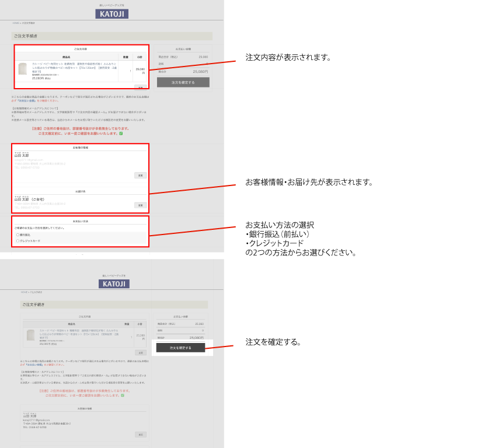Image resolution: width=484 pixels, height=448 pixels.
Task: Click the green checkmark icon in upper red notice
Action: click(121, 134)
